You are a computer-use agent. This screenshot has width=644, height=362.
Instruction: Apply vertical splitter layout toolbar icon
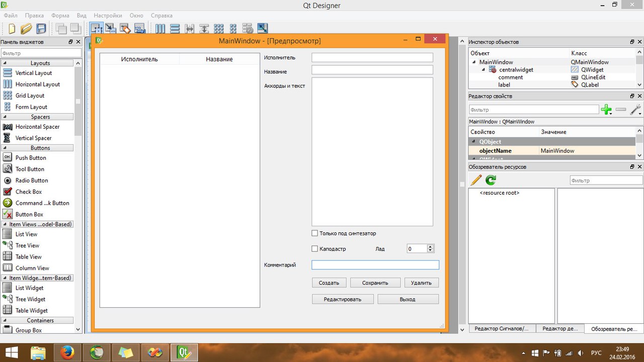(204, 29)
